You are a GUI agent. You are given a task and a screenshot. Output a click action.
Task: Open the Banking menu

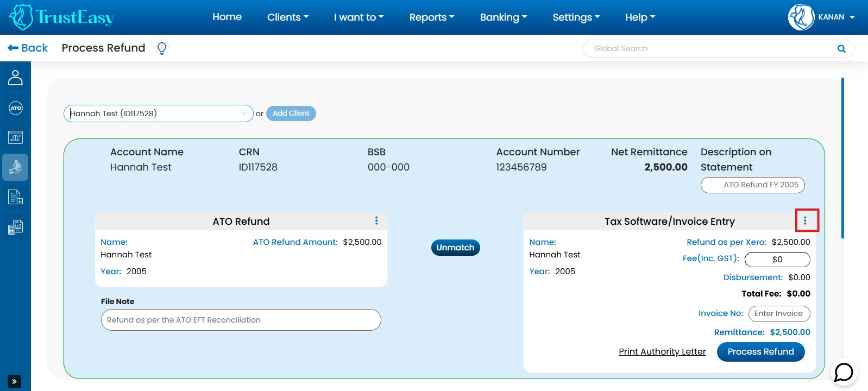tap(503, 17)
